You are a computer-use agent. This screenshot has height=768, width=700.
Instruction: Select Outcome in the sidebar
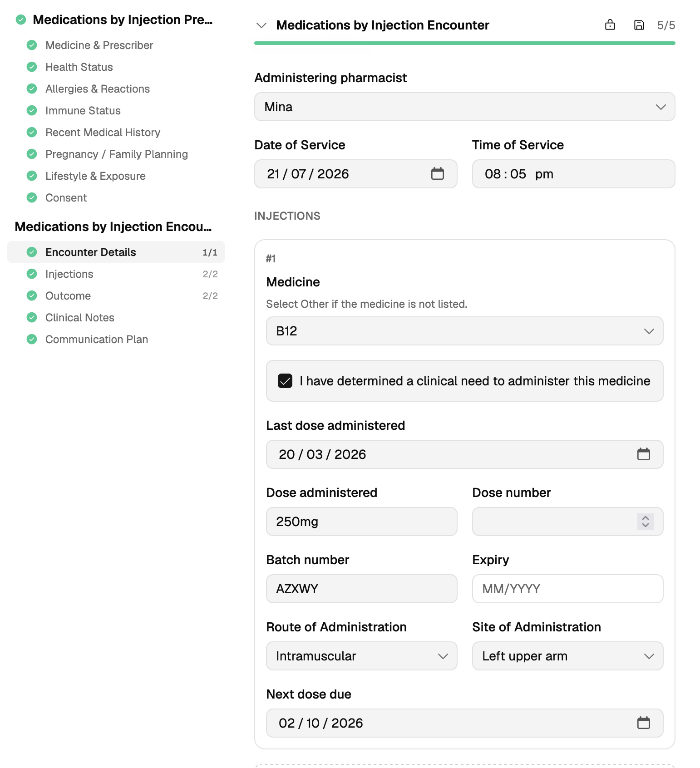pyautogui.click(x=116, y=296)
